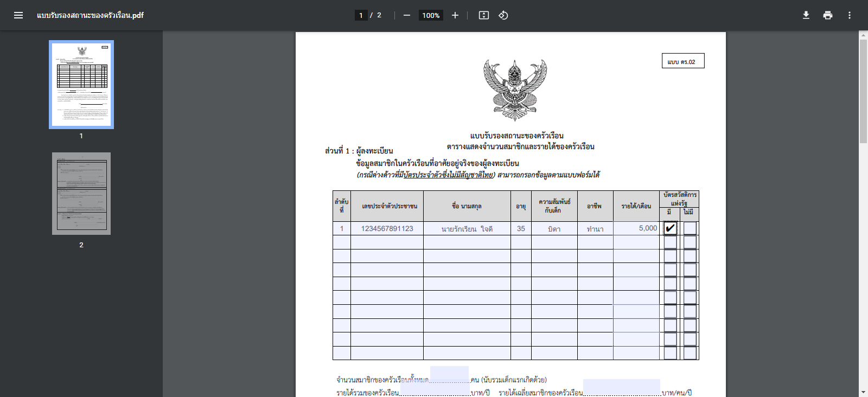Viewport: 868px width, 397px height.
Task: Toggle the sidebar menu icon
Action: pos(18,15)
